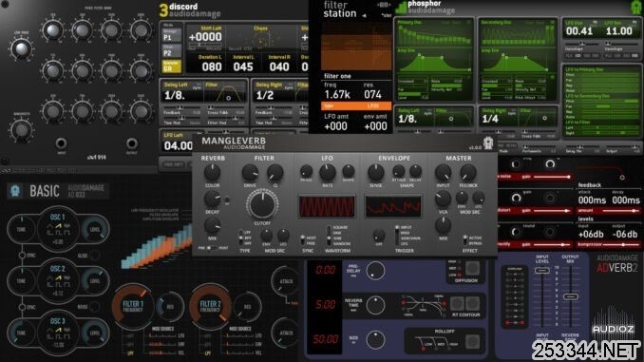Toggle the LFO SYNC host/free switch
Viewport: 644px width, 362px height.
(303, 240)
